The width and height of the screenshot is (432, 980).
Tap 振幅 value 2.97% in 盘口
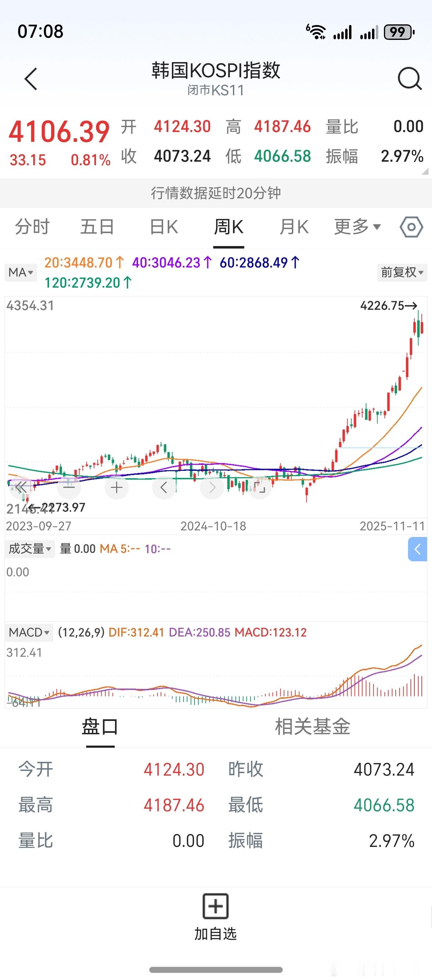[x=391, y=841]
